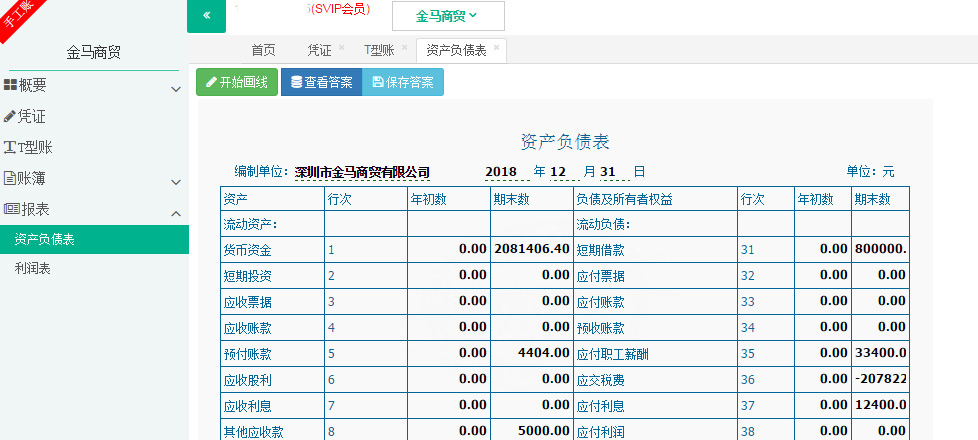Switch to the 首页 tab
Viewport: 978px width, 440px height.
click(263, 50)
